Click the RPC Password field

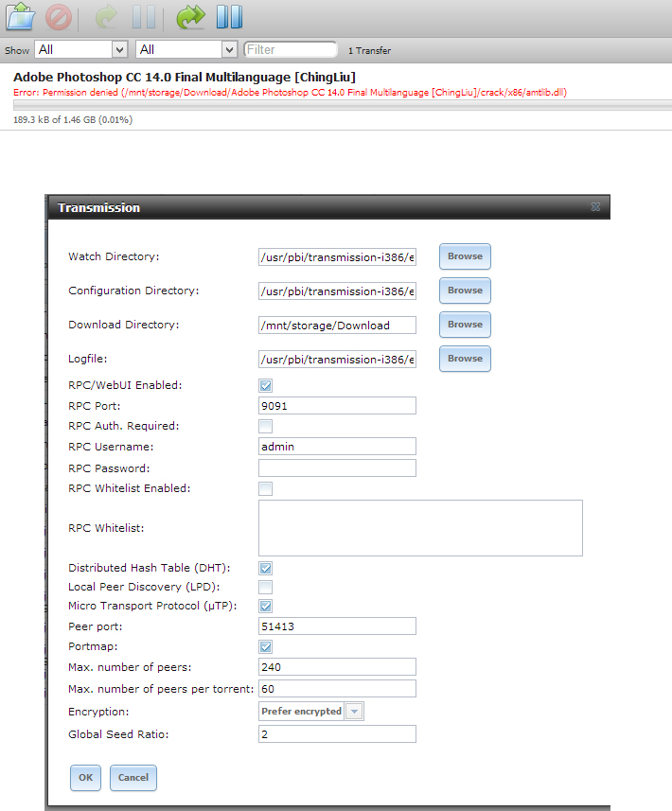[337, 468]
